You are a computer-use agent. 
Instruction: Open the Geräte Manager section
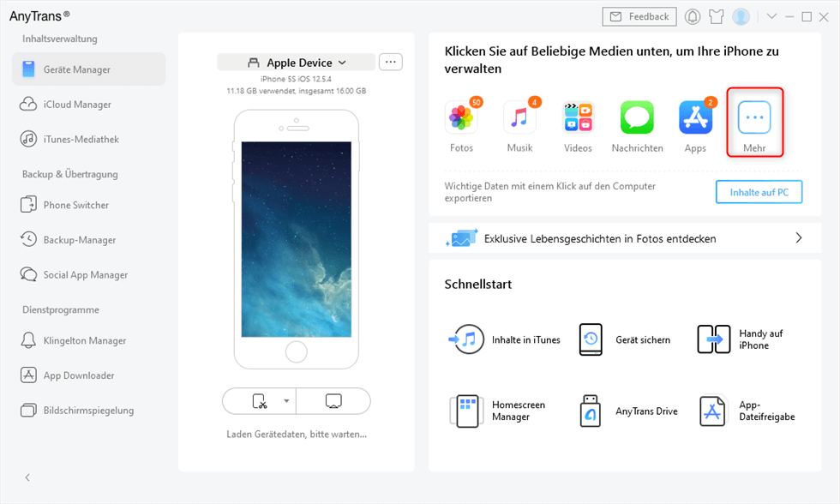(x=88, y=69)
